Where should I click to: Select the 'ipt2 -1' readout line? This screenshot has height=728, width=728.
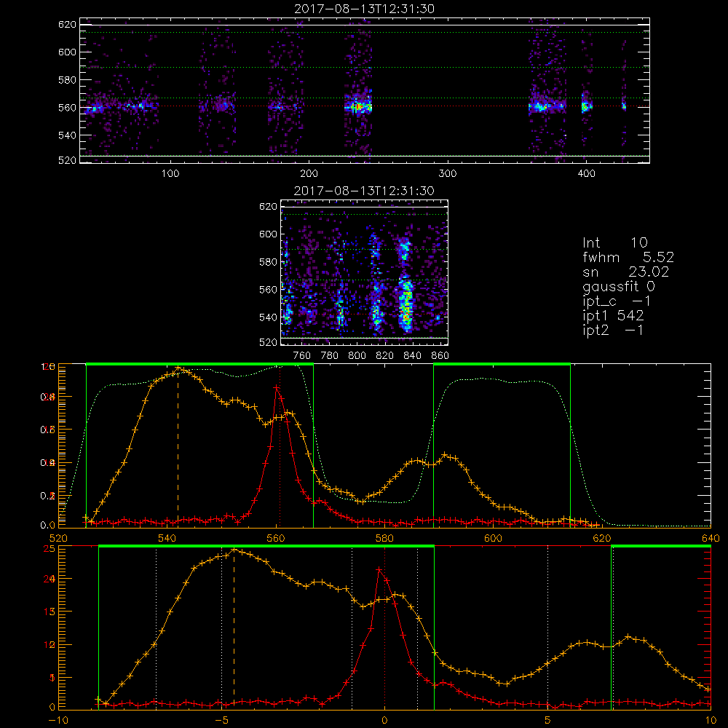tap(613, 330)
